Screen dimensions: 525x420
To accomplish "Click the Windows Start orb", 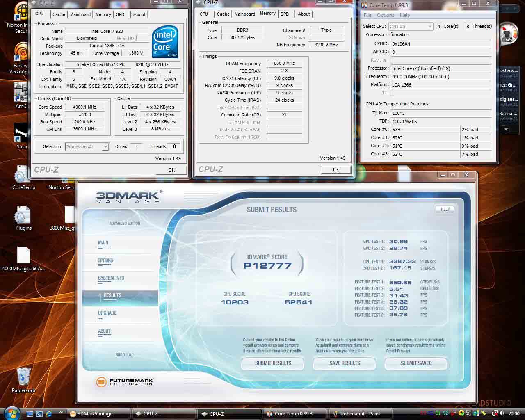I will (x=11, y=413).
